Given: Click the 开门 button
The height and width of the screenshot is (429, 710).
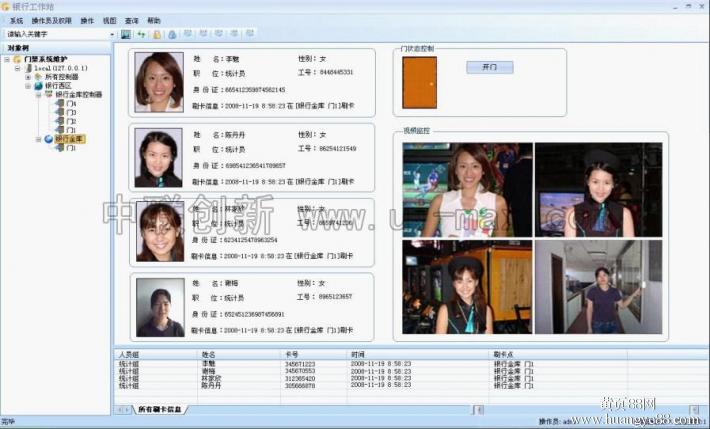Looking at the screenshot, I should [489, 67].
